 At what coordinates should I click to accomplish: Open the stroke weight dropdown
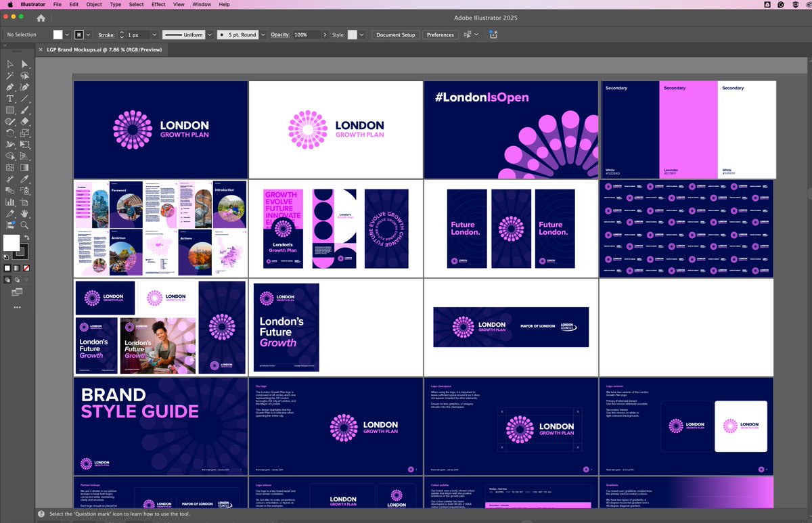tap(154, 35)
